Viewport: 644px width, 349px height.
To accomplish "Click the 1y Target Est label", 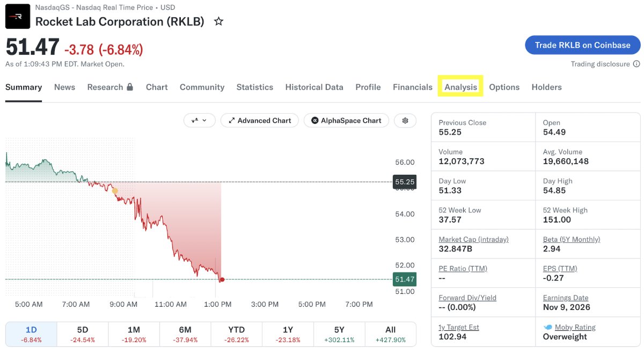I will pyautogui.click(x=459, y=328).
